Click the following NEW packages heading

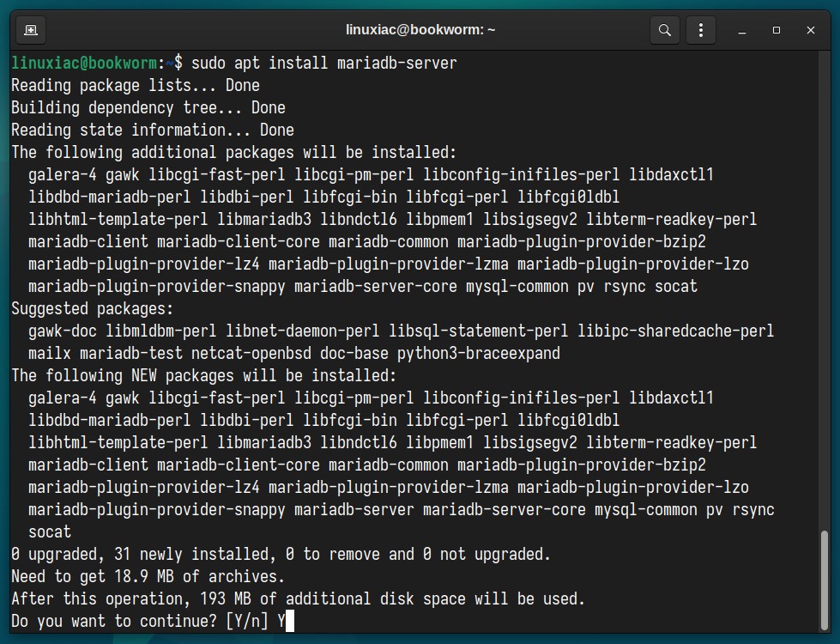pos(203,375)
